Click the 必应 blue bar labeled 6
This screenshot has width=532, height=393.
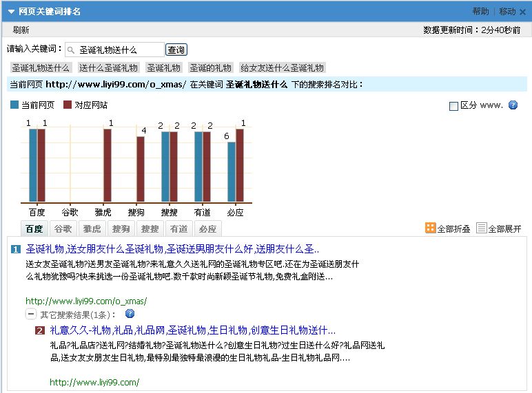(232, 172)
